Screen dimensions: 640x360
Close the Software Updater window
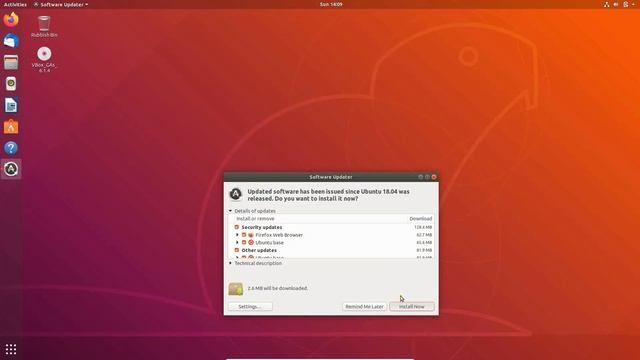(434, 177)
